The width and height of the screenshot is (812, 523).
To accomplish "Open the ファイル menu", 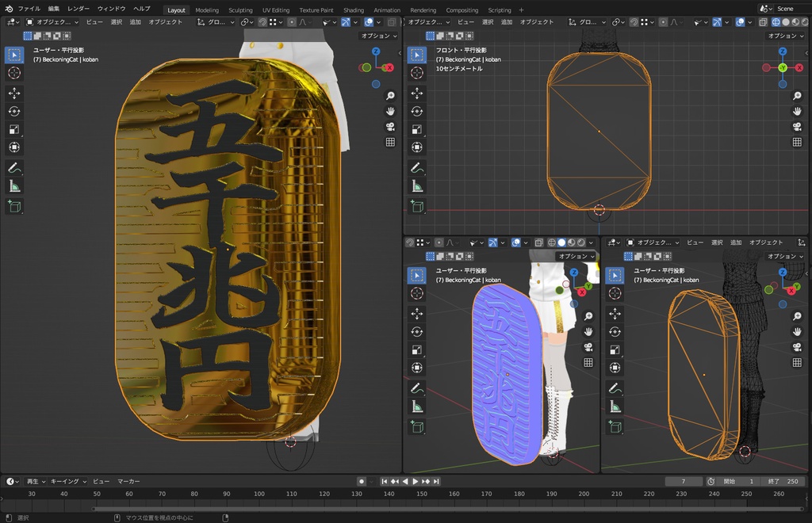I will coord(29,9).
